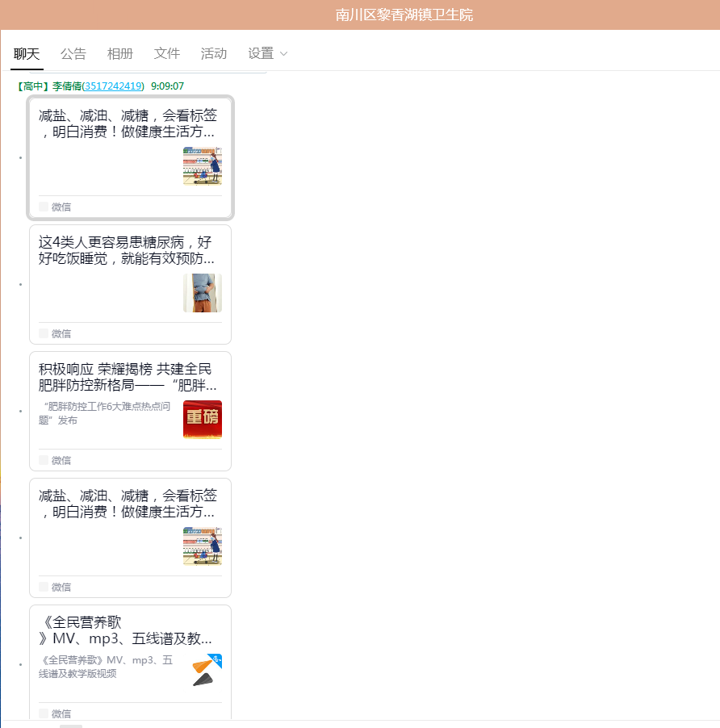Expand the 设置 dropdown menu
720x728 pixels.
pyautogui.click(x=267, y=54)
